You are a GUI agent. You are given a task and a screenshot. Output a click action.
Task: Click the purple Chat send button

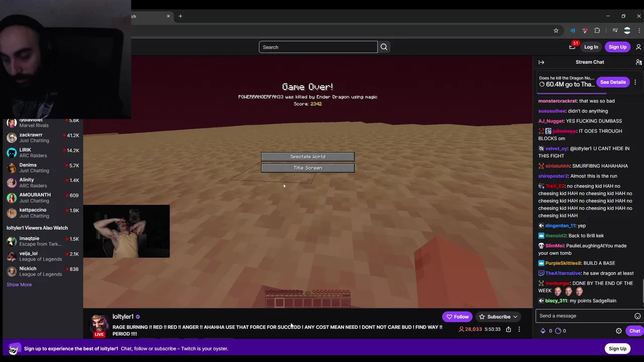coord(634,331)
